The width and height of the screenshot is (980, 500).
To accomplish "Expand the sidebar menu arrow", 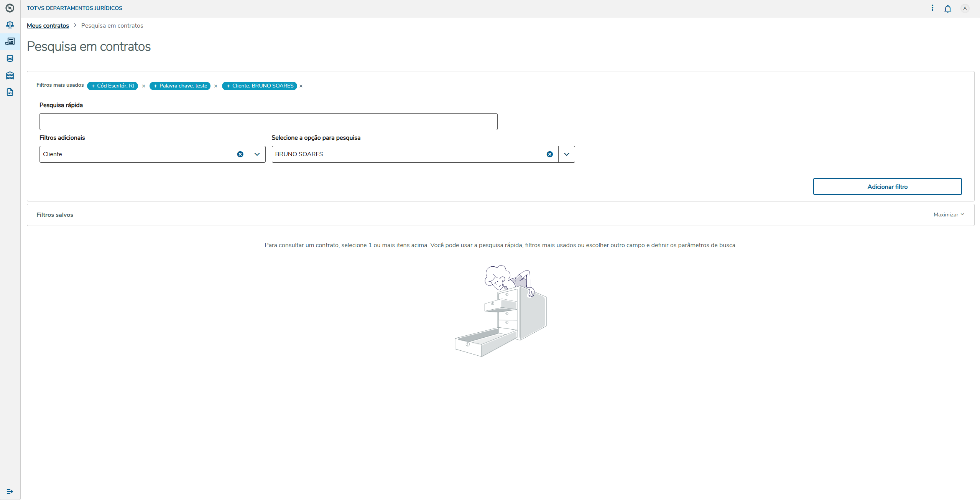I will 10,492.
